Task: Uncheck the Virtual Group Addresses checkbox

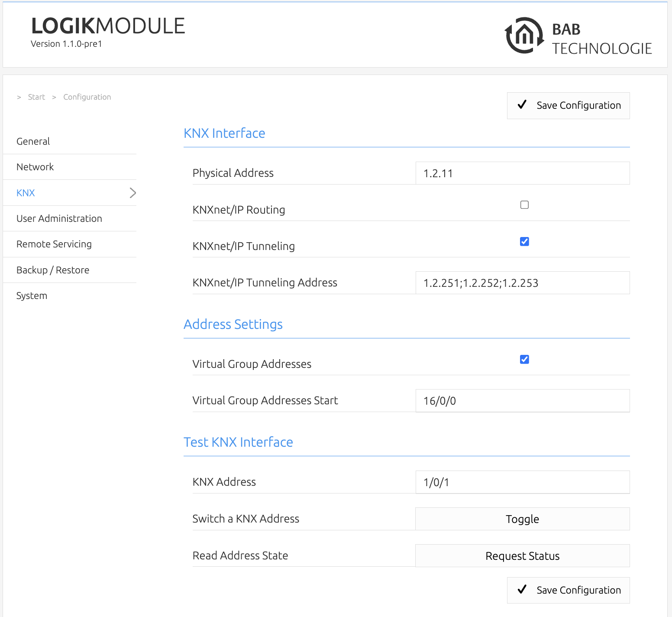Action: 524,359
